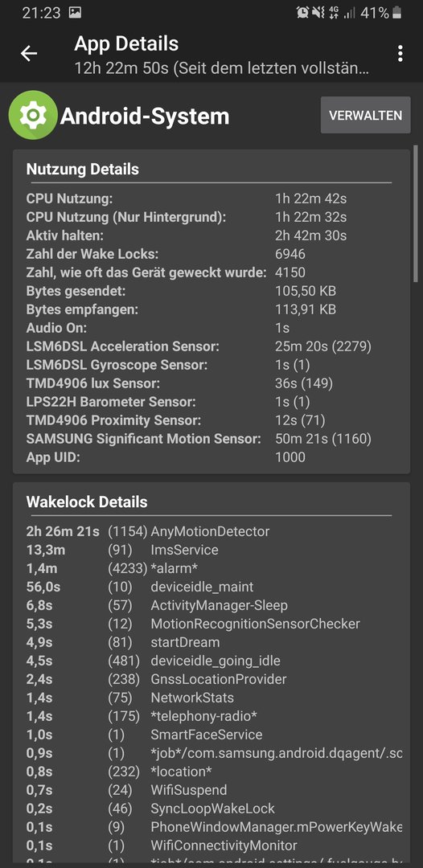Tap the WifiSuspend wakelock entry
Viewport: 423px width, 868px height.
coord(210,790)
